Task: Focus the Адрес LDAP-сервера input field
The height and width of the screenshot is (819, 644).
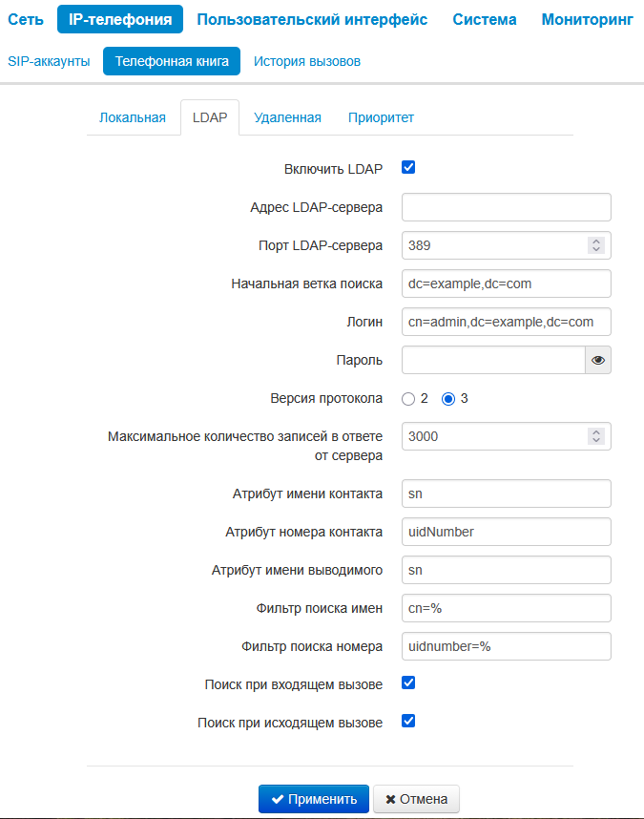Action: point(507,207)
